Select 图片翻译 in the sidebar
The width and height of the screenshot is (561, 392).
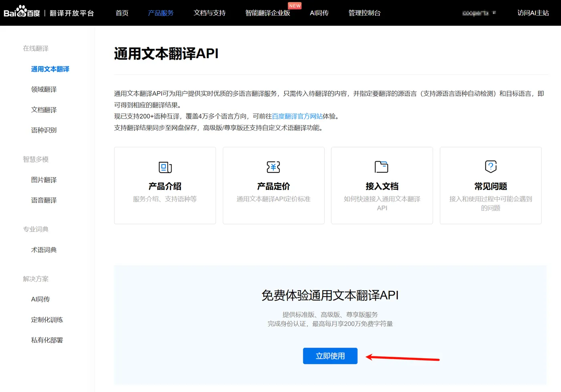pos(44,180)
